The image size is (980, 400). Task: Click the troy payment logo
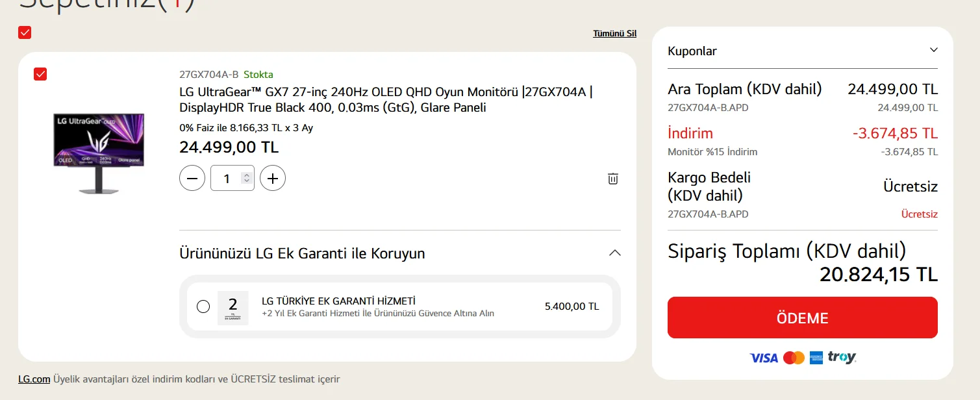click(842, 358)
